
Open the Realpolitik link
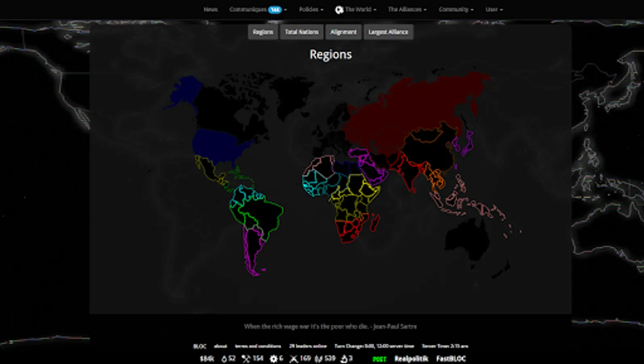(411, 359)
